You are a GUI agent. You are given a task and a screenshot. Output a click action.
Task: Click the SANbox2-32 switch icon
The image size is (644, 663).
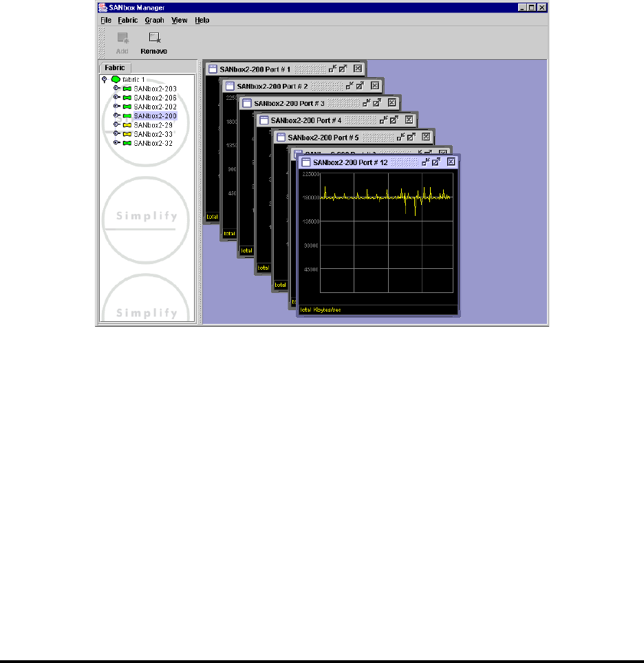[127, 143]
